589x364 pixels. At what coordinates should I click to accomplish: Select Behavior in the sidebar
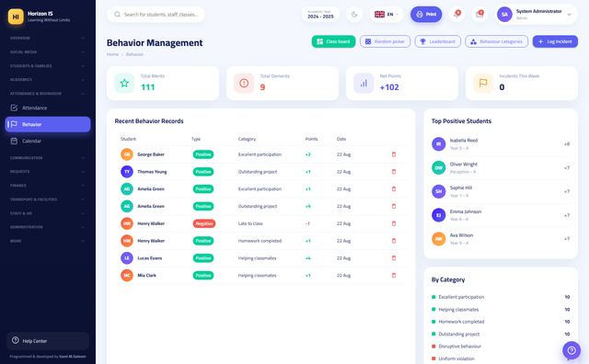tap(48, 124)
